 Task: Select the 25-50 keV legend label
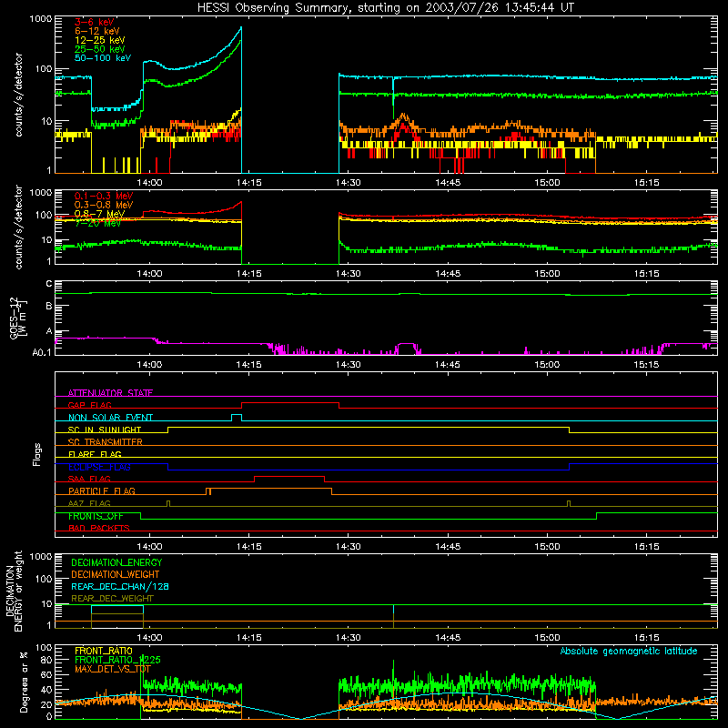(99, 49)
